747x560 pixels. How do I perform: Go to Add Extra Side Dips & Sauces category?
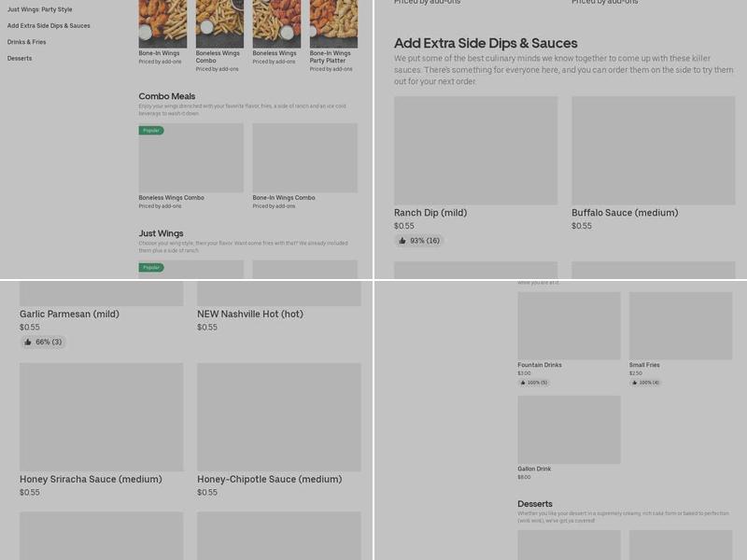[49, 26]
